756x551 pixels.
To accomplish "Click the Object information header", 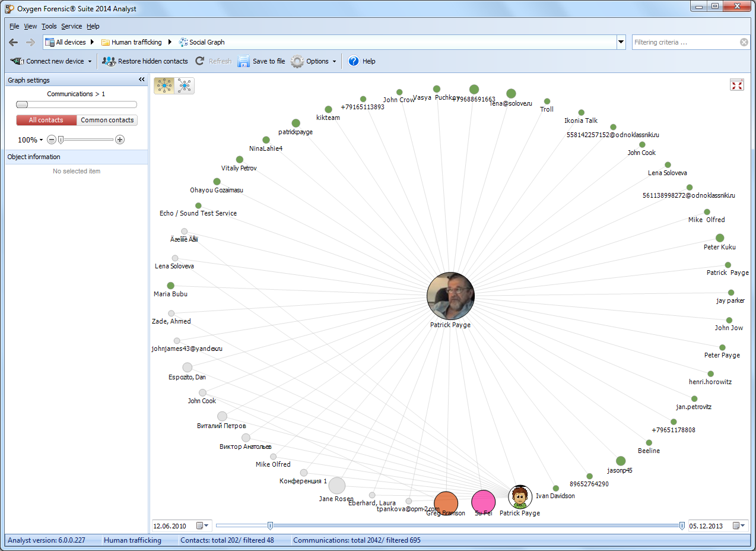I will (77, 157).
